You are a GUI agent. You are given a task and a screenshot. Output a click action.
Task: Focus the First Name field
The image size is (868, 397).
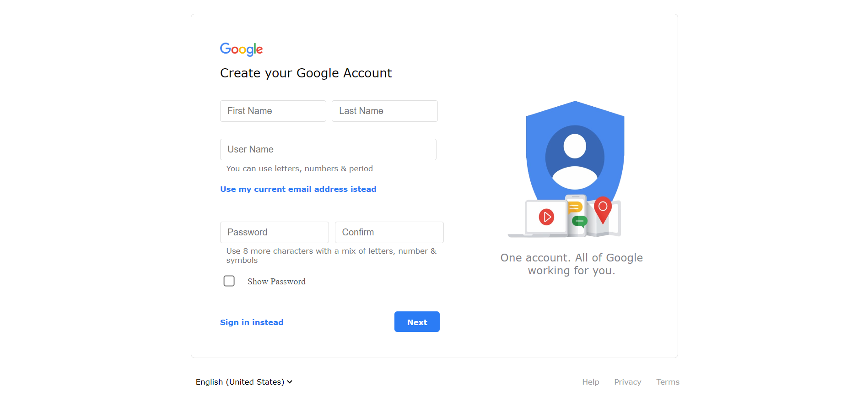(273, 111)
